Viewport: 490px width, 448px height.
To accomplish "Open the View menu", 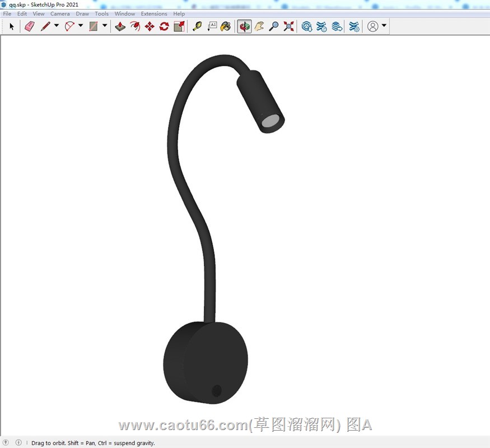I will tap(39, 14).
